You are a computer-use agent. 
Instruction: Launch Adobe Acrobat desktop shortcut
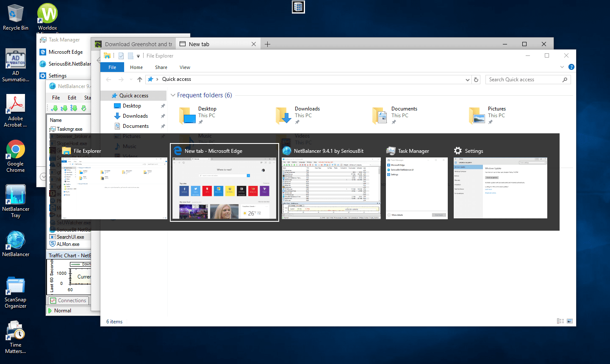coord(16,110)
